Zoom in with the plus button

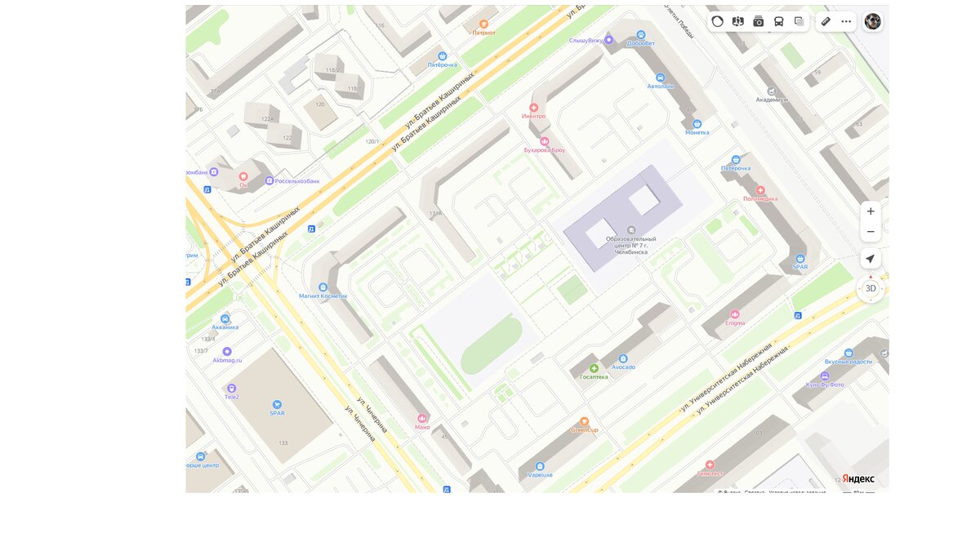tap(871, 211)
